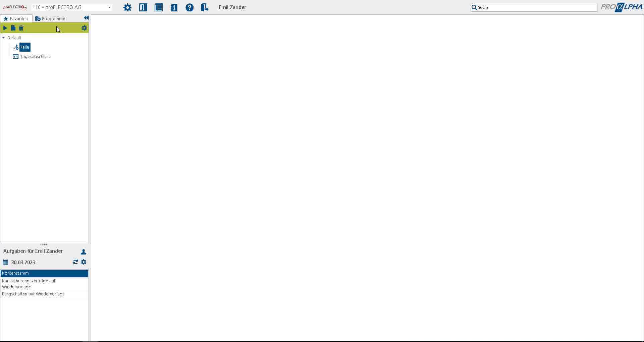Click the search magnifier icon

coord(474,7)
